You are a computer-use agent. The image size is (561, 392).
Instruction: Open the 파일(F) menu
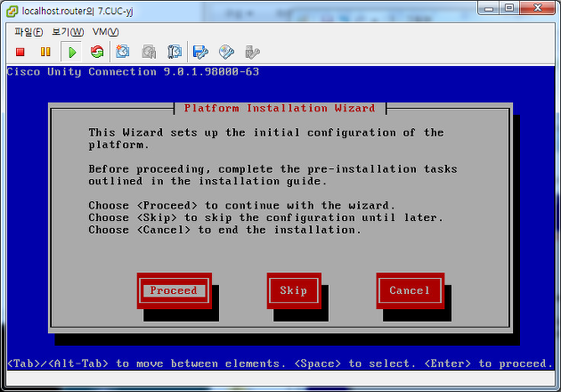pos(28,32)
